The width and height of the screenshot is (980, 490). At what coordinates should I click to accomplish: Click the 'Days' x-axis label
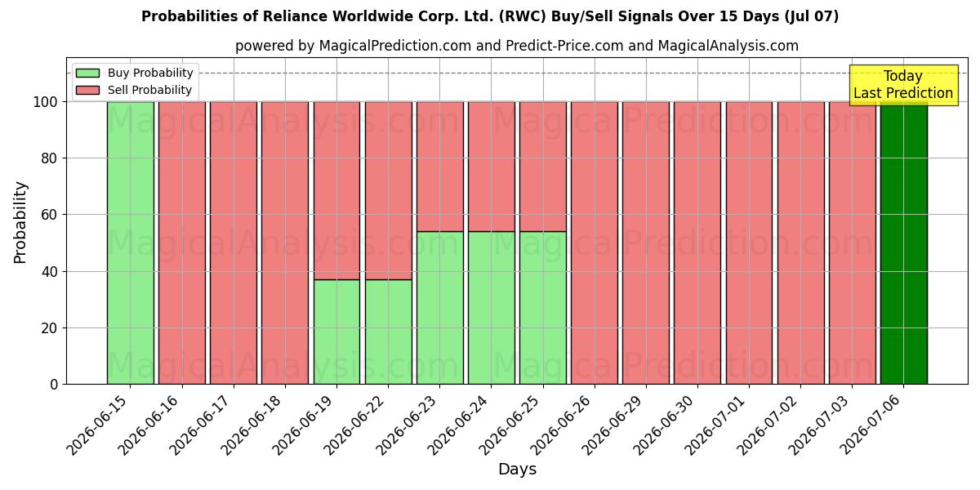click(x=517, y=470)
